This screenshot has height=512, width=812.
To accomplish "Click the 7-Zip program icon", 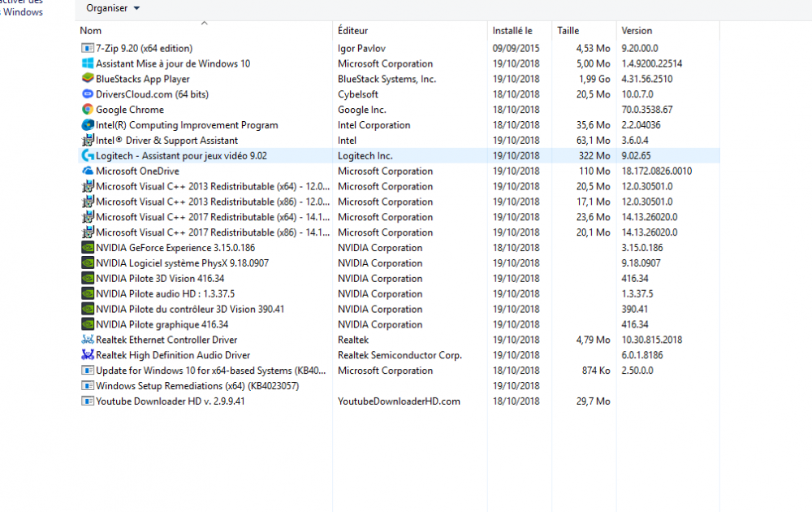I will tap(88, 49).
